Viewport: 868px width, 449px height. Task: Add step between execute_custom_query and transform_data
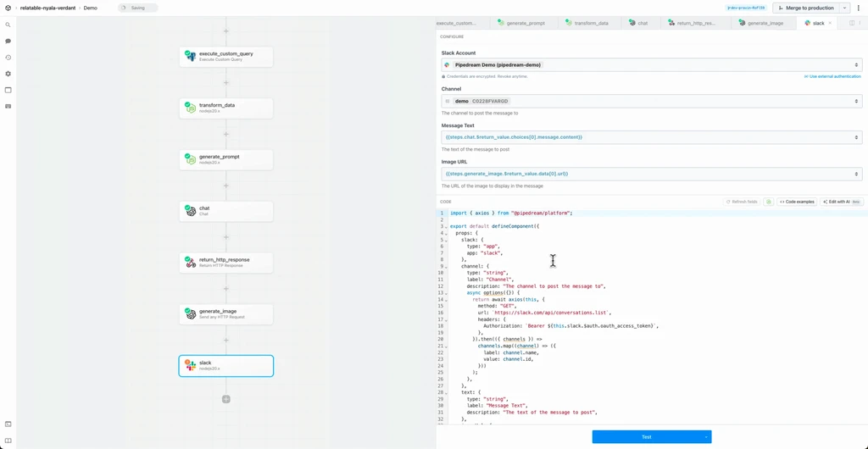pyautogui.click(x=225, y=82)
